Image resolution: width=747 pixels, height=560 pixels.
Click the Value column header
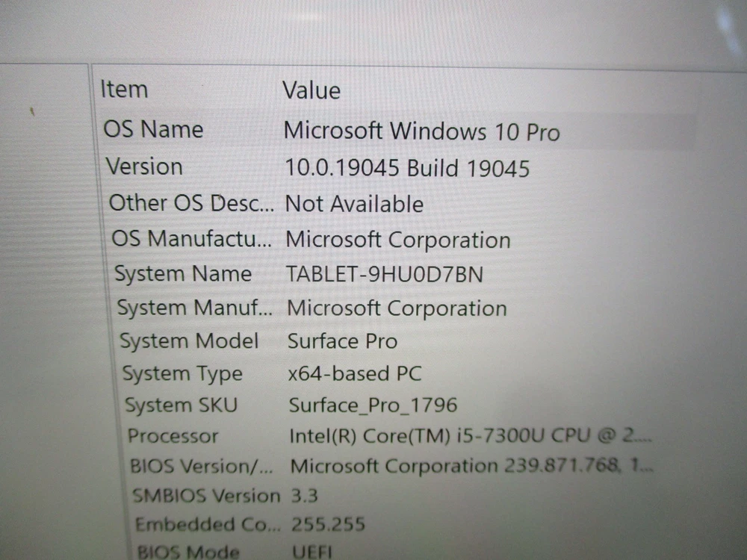311,91
